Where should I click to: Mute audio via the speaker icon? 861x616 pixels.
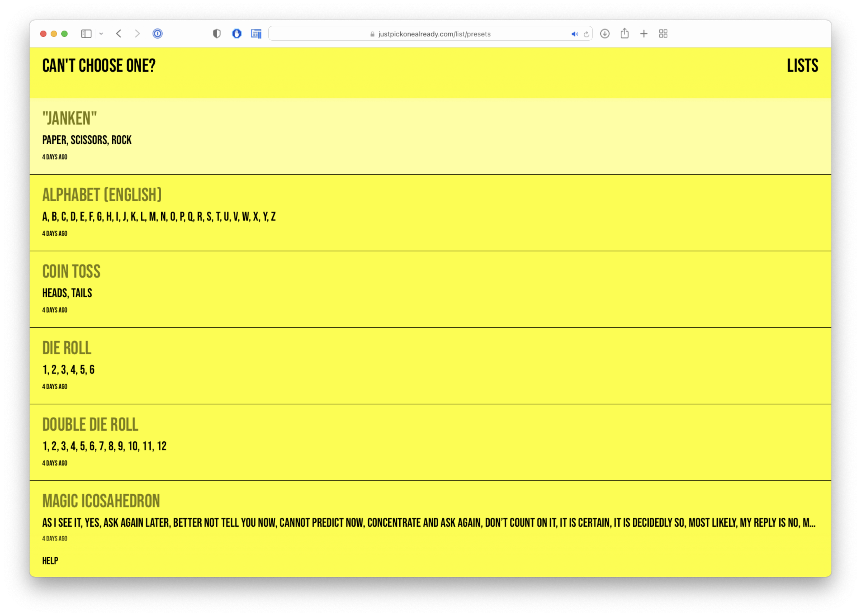pyautogui.click(x=574, y=34)
